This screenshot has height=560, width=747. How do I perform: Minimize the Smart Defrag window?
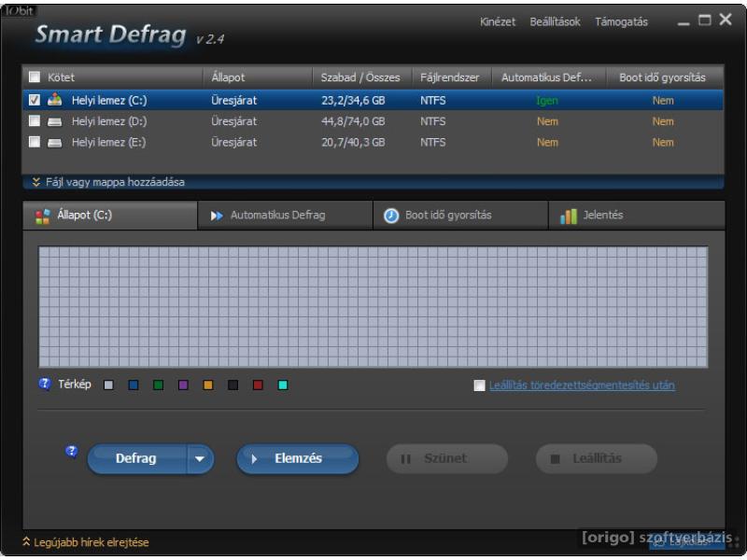click(x=684, y=23)
